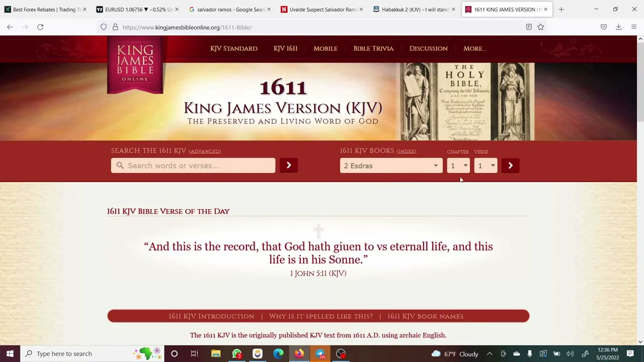The width and height of the screenshot is (644, 362).
Task: Open the Save to Pocket button
Action: click(x=604, y=27)
